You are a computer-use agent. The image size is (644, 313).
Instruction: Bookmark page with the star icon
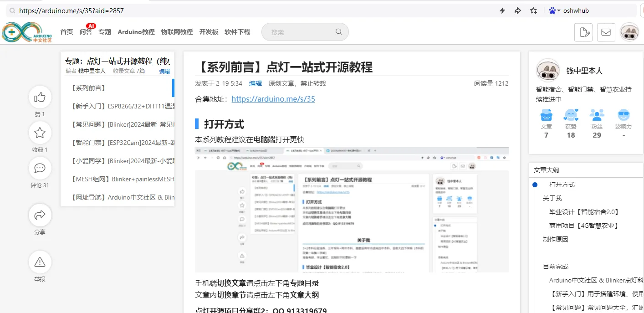(x=534, y=10)
